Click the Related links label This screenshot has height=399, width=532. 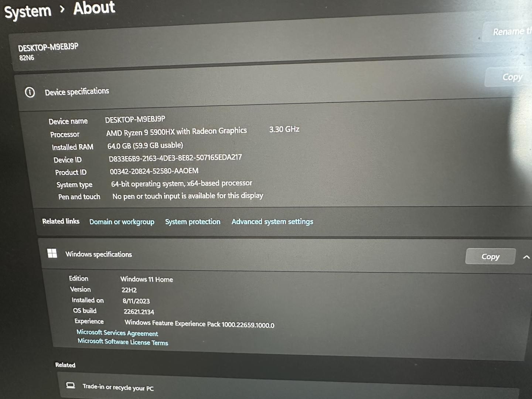tap(61, 221)
